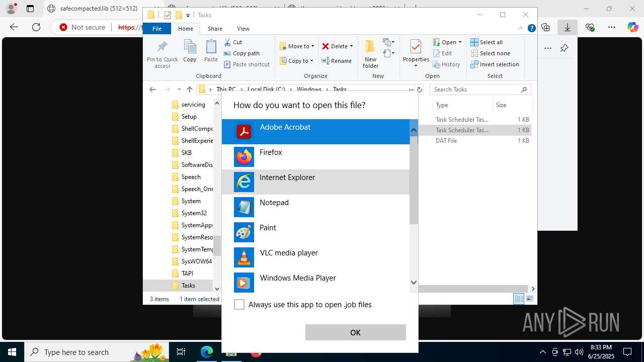This screenshot has width=644, height=362.
Task: Open the notification center icon
Action: 627,352
